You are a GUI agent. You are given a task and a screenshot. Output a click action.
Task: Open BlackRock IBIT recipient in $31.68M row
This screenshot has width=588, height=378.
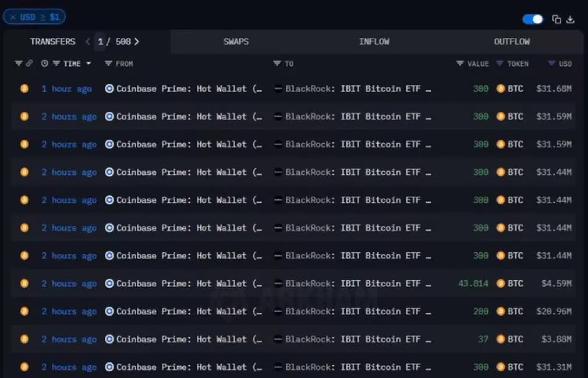point(358,89)
